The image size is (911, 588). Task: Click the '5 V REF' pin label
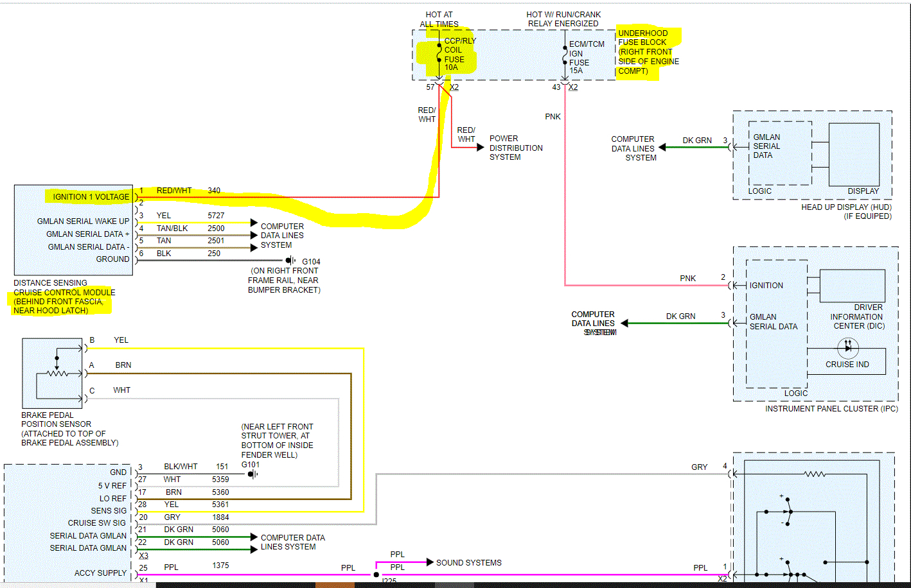112,486
